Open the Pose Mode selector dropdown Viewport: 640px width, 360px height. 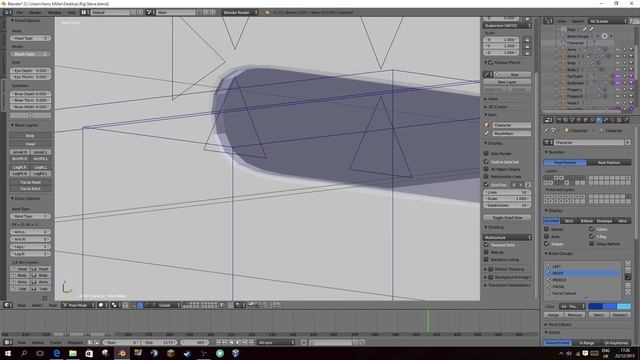point(77,305)
